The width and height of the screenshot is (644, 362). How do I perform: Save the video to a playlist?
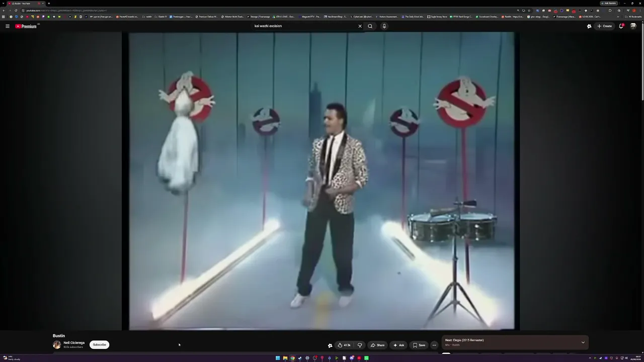coord(419,345)
